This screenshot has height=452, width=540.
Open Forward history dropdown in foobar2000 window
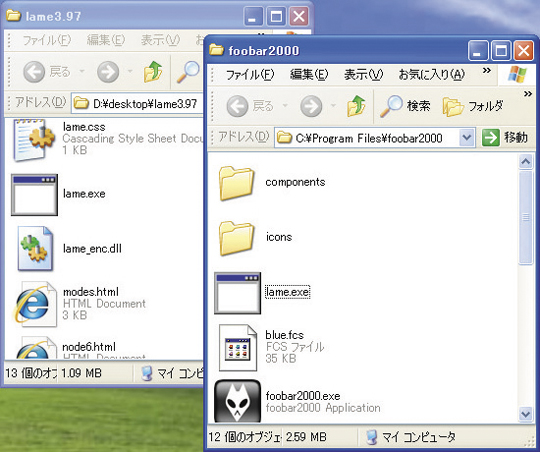(x=333, y=105)
